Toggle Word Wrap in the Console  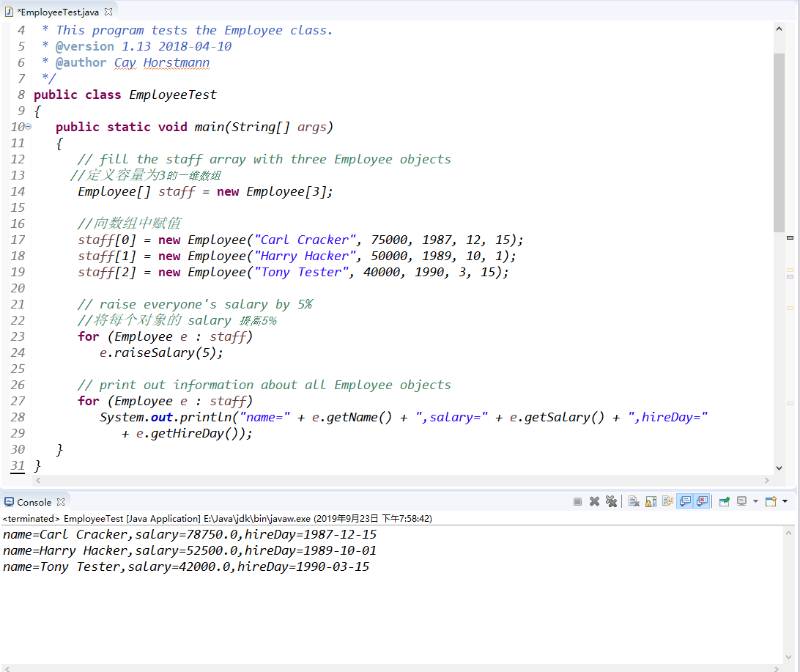668,501
